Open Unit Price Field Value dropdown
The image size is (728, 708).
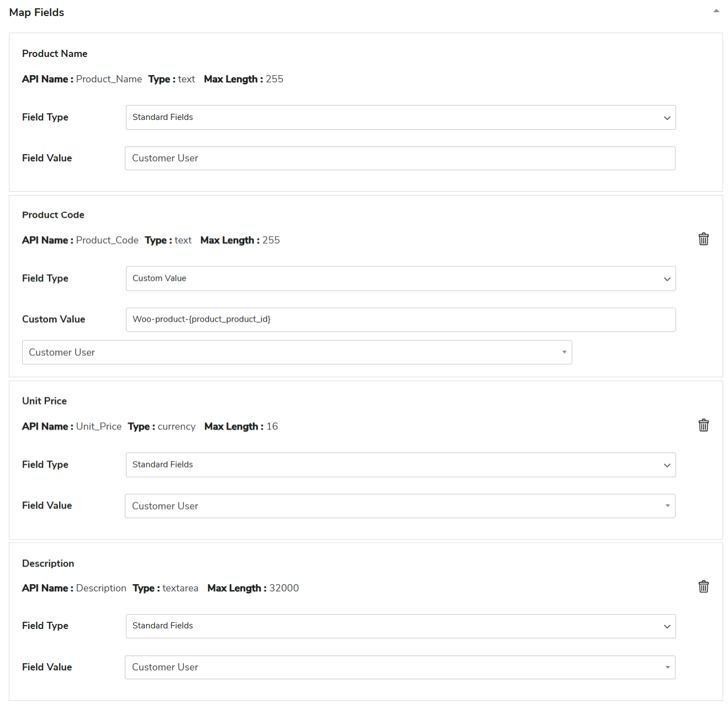tap(400, 506)
